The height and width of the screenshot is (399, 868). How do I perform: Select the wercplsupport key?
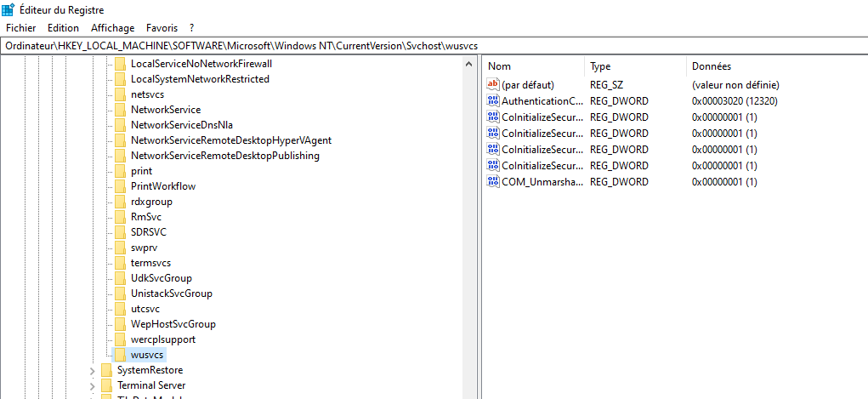pos(163,339)
